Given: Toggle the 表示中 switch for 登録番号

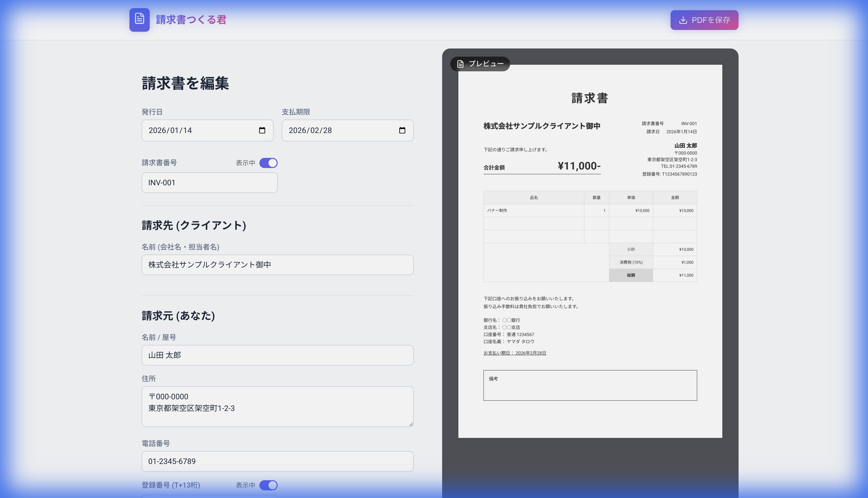Looking at the screenshot, I should tap(269, 485).
